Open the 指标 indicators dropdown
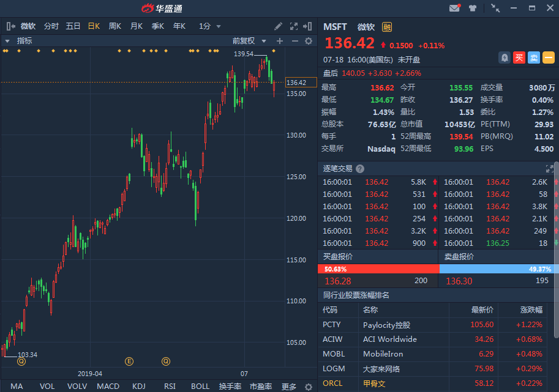The image size is (559, 392). [x=19, y=41]
